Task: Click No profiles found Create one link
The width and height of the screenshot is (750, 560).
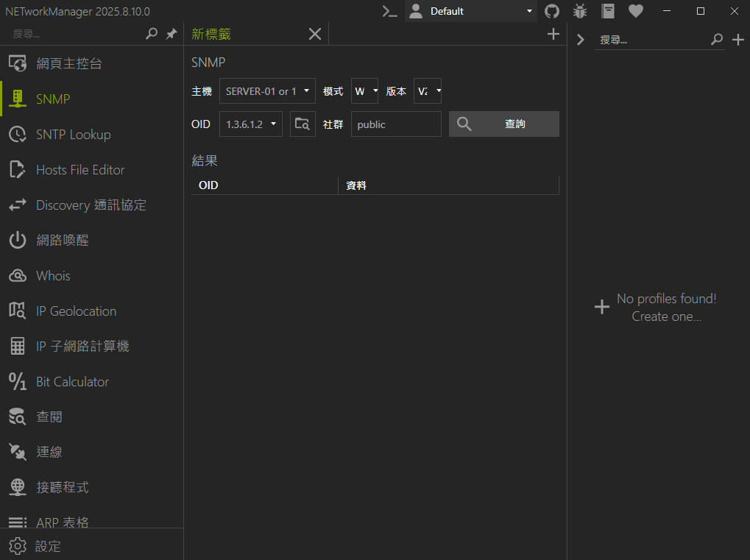Action: tap(656, 308)
